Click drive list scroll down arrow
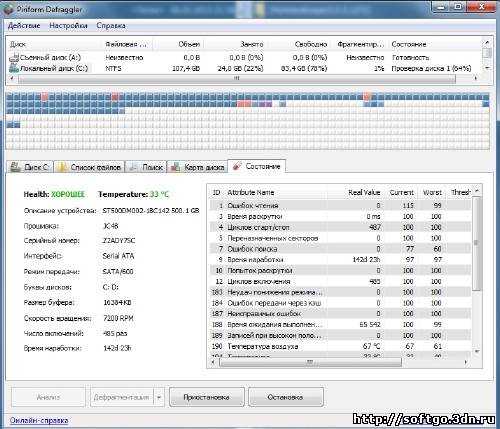500x429 pixels. point(487,68)
